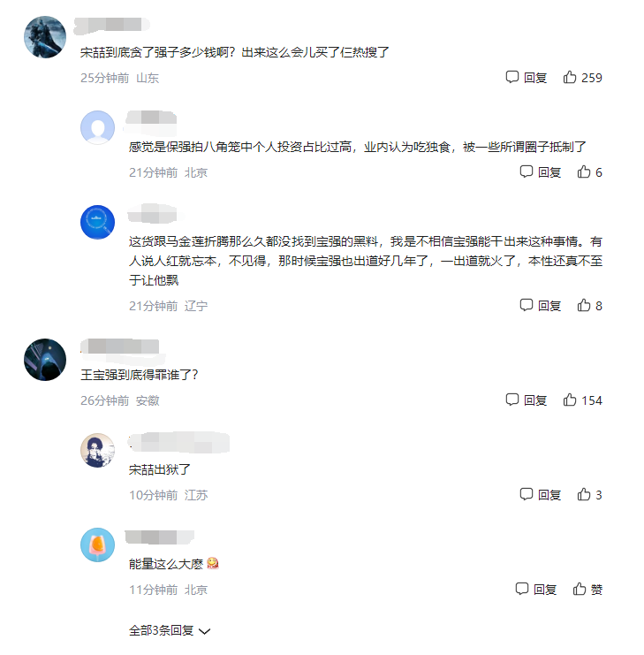Like the 辽宁 comment with 8 likes
This screenshot has width=644, height=655.
click(589, 306)
